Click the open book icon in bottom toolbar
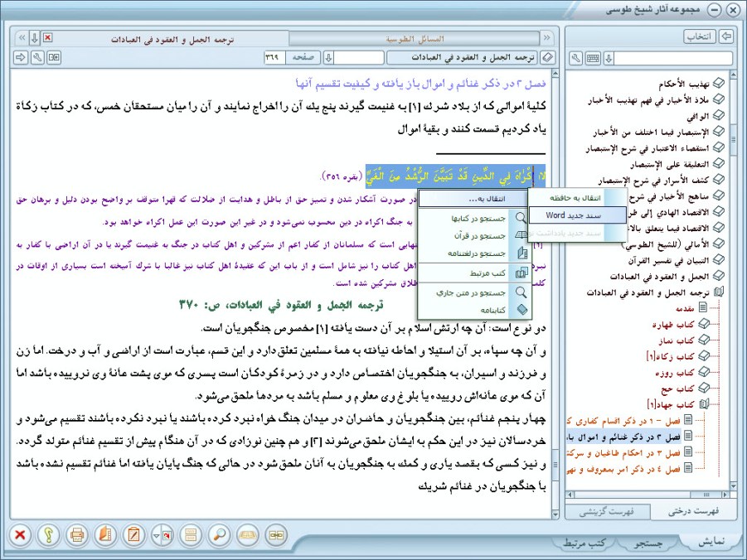 (x=247, y=535)
